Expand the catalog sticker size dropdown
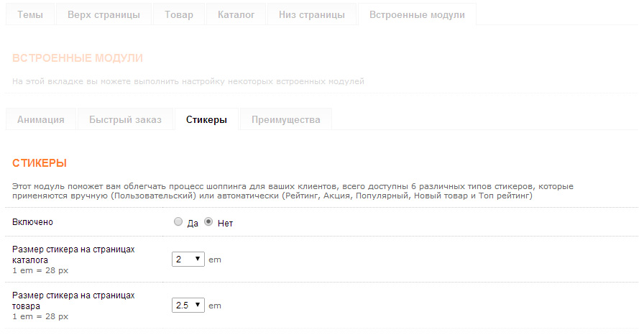This screenshot has height=335, width=644. point(188,260)
